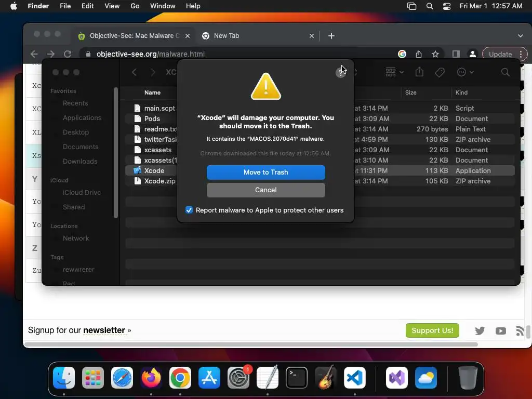Image resolution: width=532 pixels, height=399 pixels.
Task: Open Network in Finder sidebar
Action: 76,238
